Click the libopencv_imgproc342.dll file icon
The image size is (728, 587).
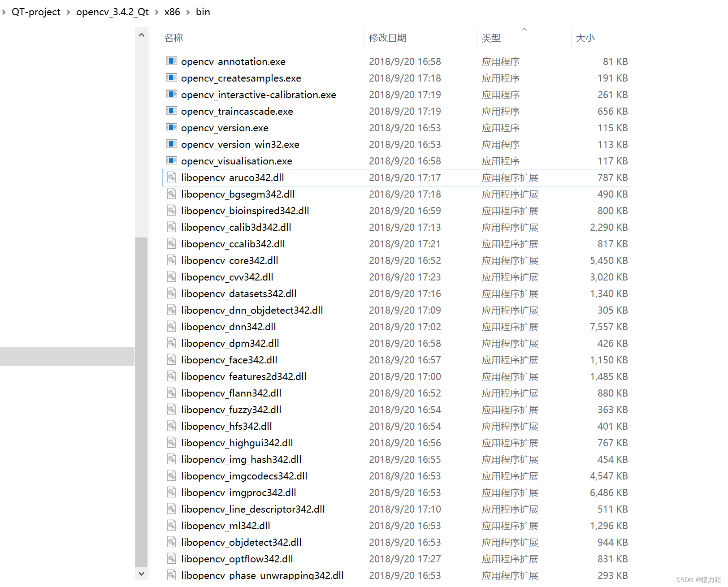[x=172, y=492]
